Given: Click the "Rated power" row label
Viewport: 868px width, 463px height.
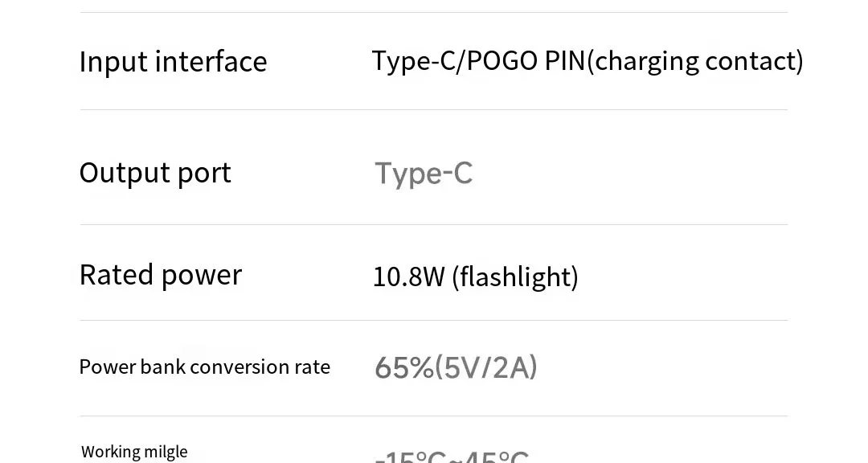Looking at the screenshot, I should click(x=160, y=275).
